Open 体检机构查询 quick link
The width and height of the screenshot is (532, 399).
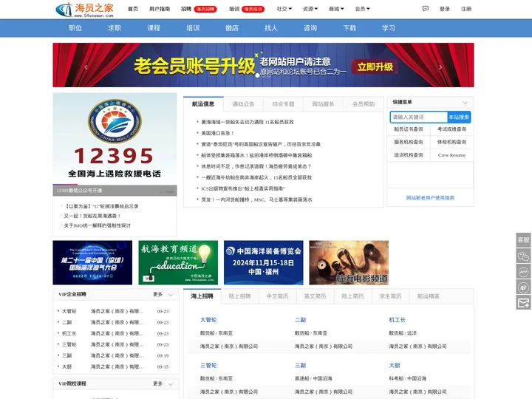(451, 142)
